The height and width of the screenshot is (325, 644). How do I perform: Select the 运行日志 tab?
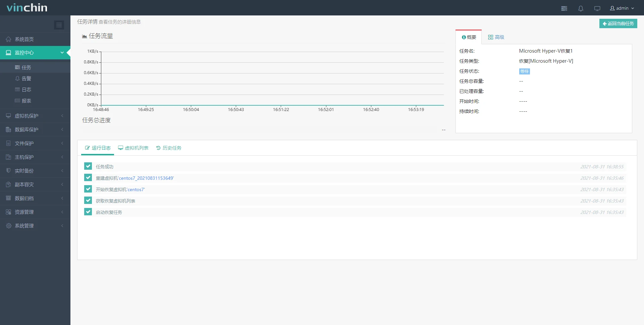click(x=98, y=148)
